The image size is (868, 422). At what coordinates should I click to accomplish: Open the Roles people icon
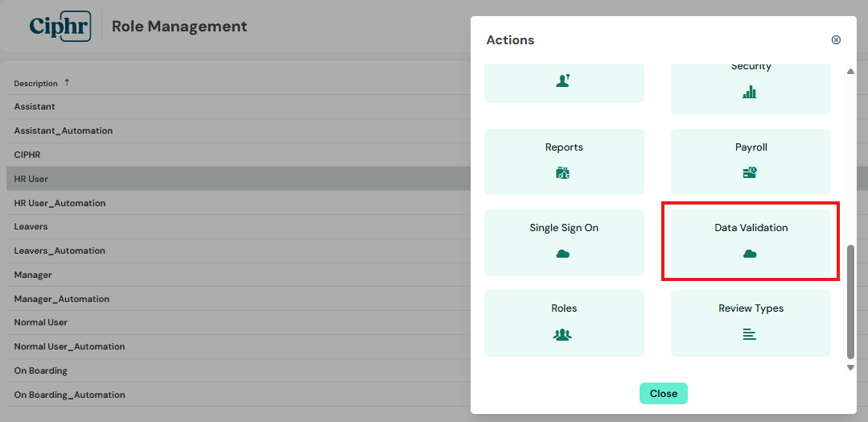click(x=563, y=334)
